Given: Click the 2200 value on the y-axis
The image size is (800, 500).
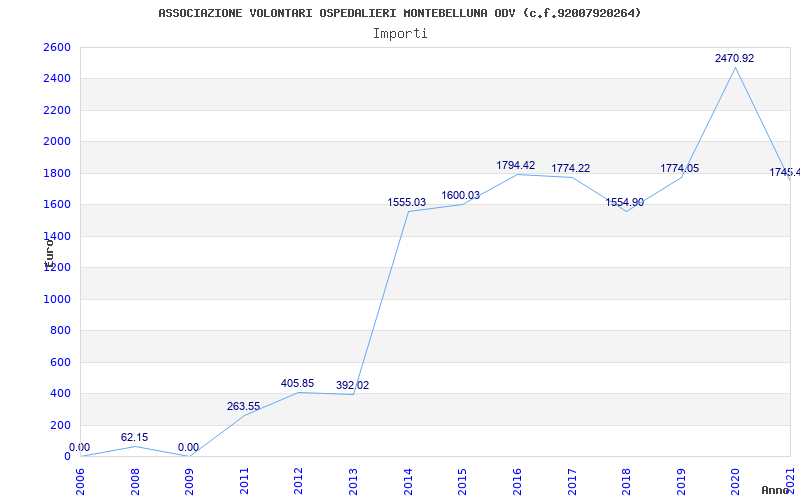Looking at the screenshot, I should pos(57,110).
